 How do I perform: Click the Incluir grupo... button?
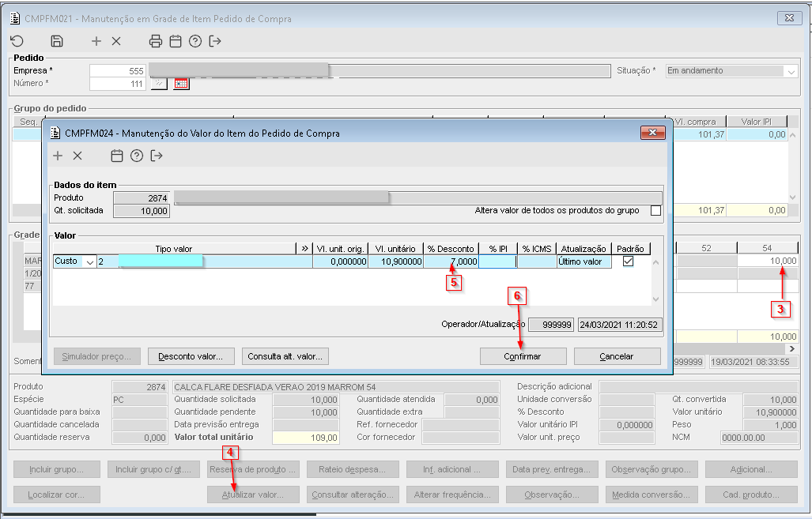click(56, 470)
